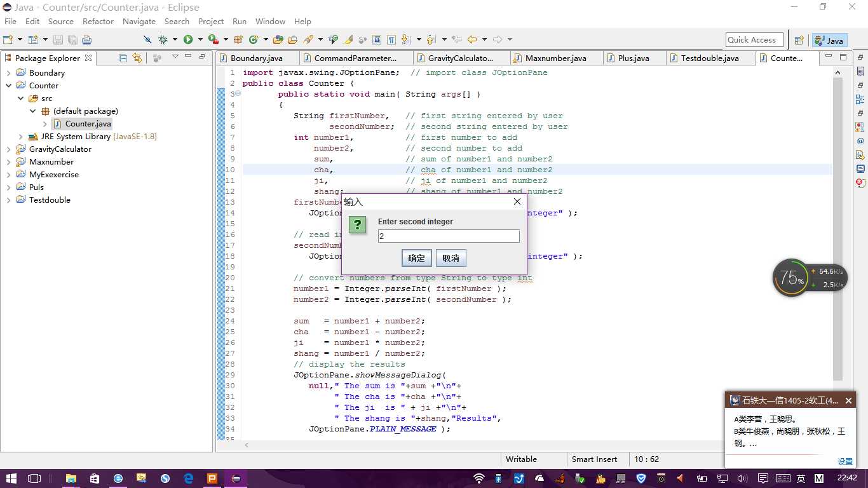Click the Back navigation arrow

click(472, 39)
